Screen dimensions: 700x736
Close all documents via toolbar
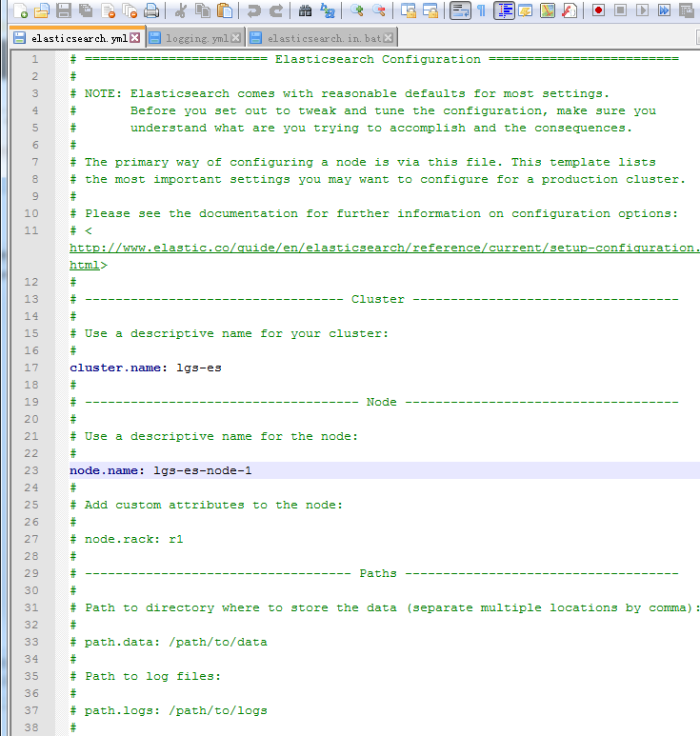coord(130,10)
